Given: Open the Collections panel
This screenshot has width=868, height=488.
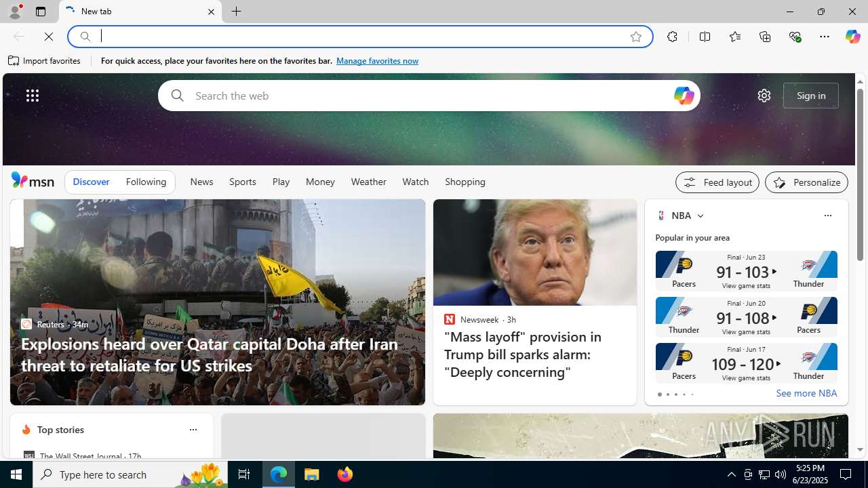Looking at the screenshot, I should pos(765,37).
